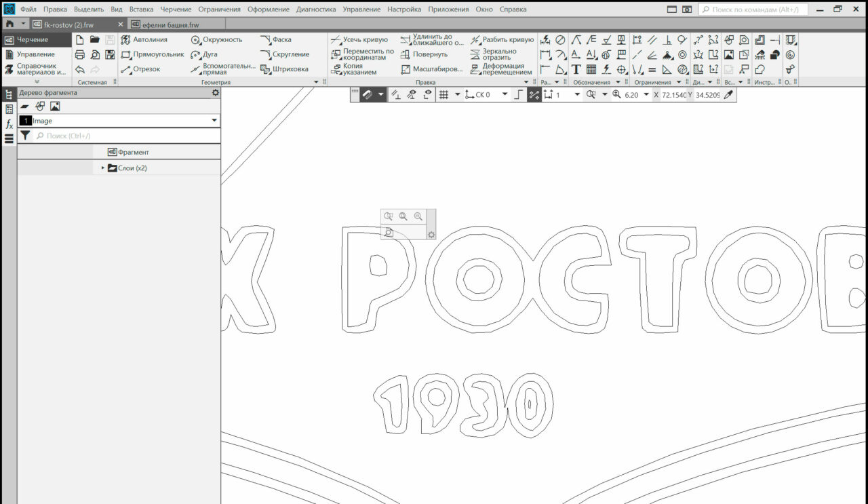Undo the last action
The image size is (868, 504).
(x=79, y=69)
